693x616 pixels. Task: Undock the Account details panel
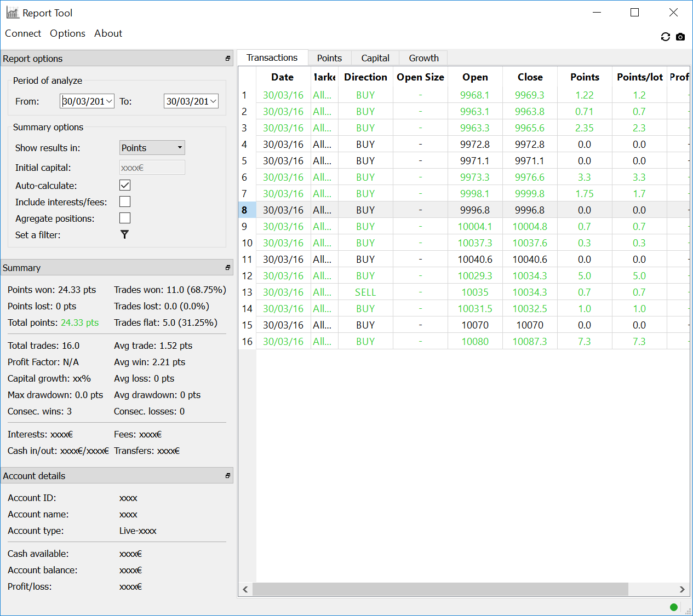228,476
